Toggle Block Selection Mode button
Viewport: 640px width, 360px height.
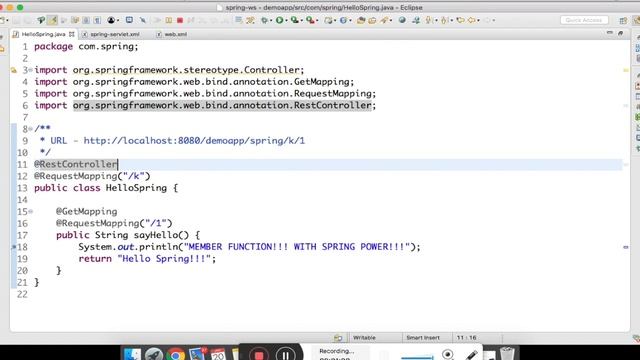(x=86, y=20)
